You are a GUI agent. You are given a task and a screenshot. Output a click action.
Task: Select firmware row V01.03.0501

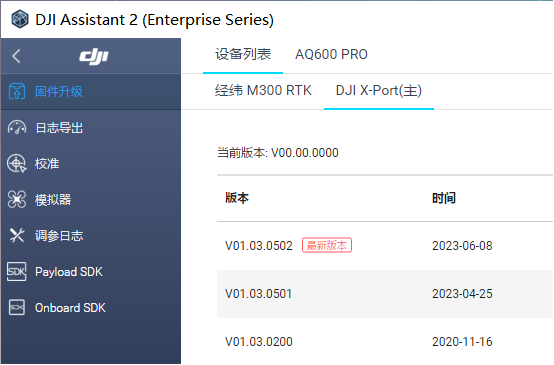coord(385,294)
